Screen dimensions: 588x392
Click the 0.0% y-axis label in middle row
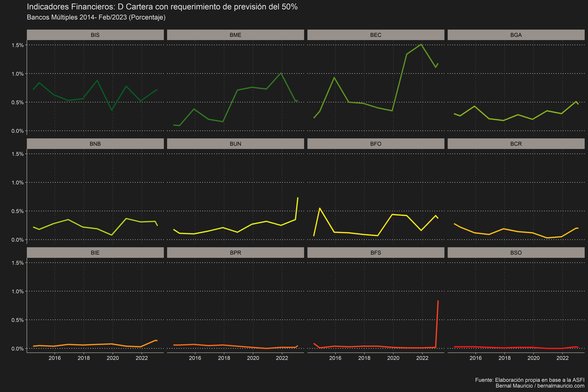coord(18,240)
